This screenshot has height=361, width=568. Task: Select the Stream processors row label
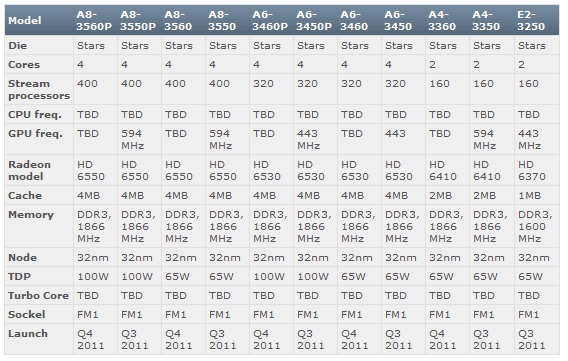[39, 90]
